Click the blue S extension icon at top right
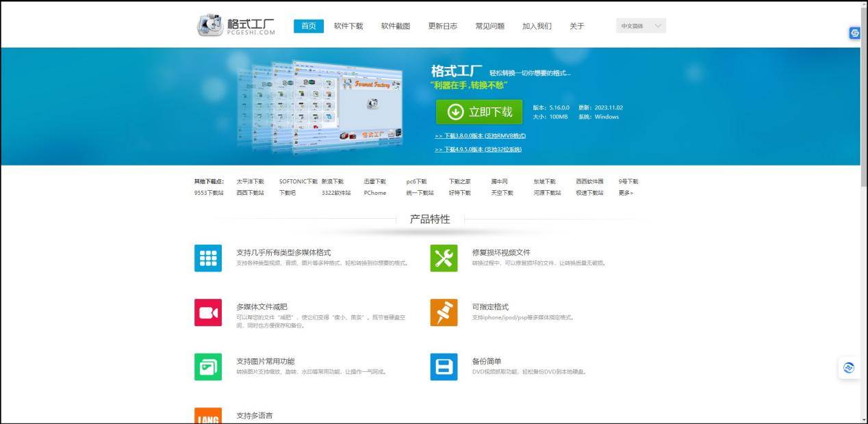 (855, 33)
